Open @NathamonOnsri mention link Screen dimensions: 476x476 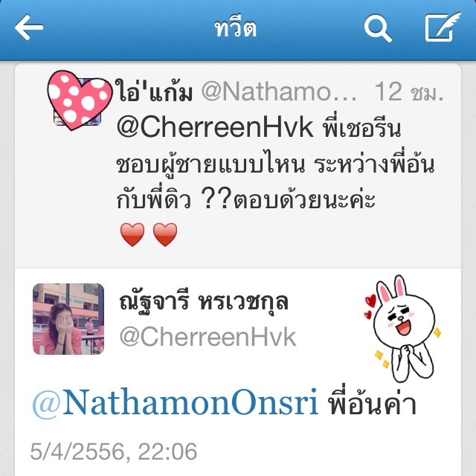click(x=176, y=404)
